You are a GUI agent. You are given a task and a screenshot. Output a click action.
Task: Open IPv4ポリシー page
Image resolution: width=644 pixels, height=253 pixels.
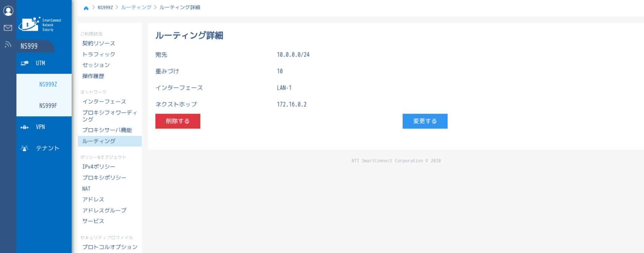tap(99, 167)
